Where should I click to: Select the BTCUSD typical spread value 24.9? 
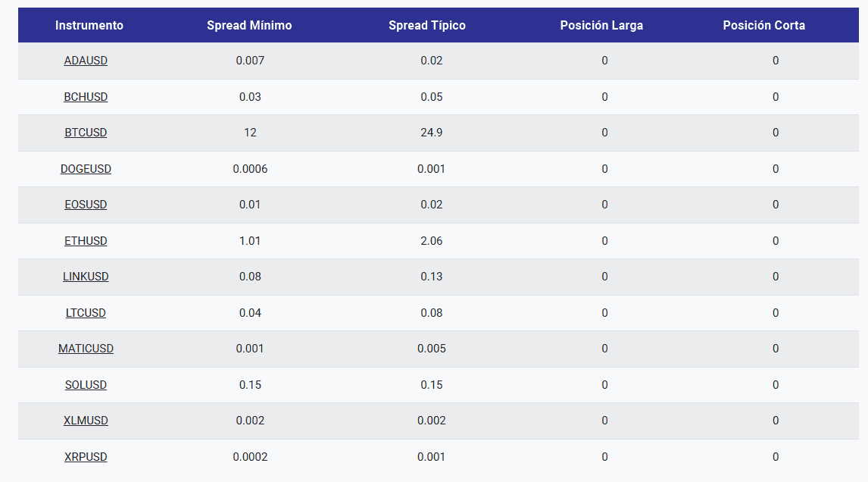(x=431, y=133)
